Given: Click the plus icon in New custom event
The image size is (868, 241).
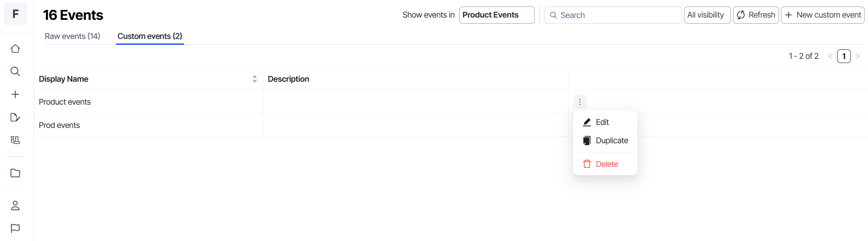Looking at the screenshot, I should 789,15.
